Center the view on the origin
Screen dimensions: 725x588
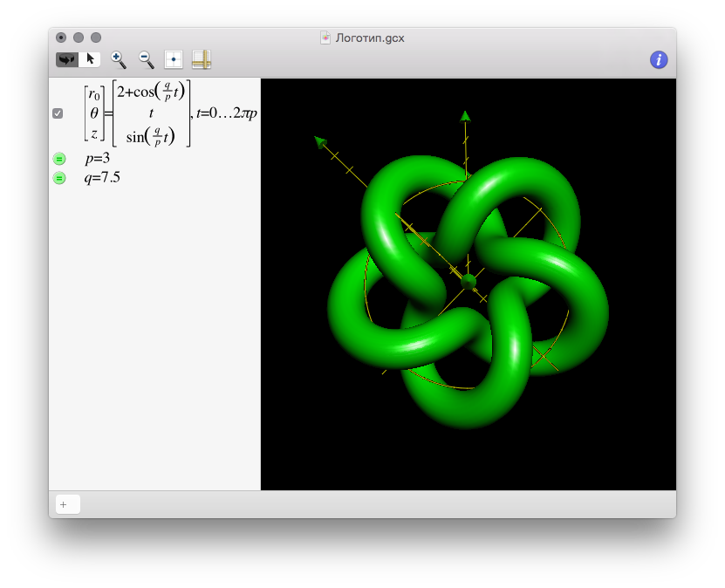pyautogui.click(x=174, y=59)
